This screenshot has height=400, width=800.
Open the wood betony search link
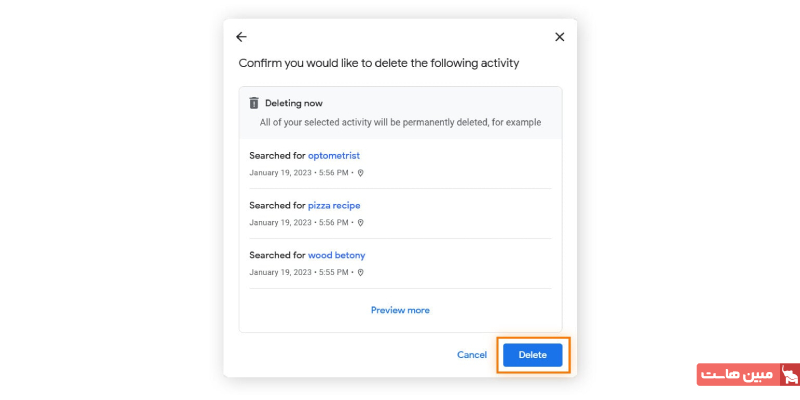336,255
